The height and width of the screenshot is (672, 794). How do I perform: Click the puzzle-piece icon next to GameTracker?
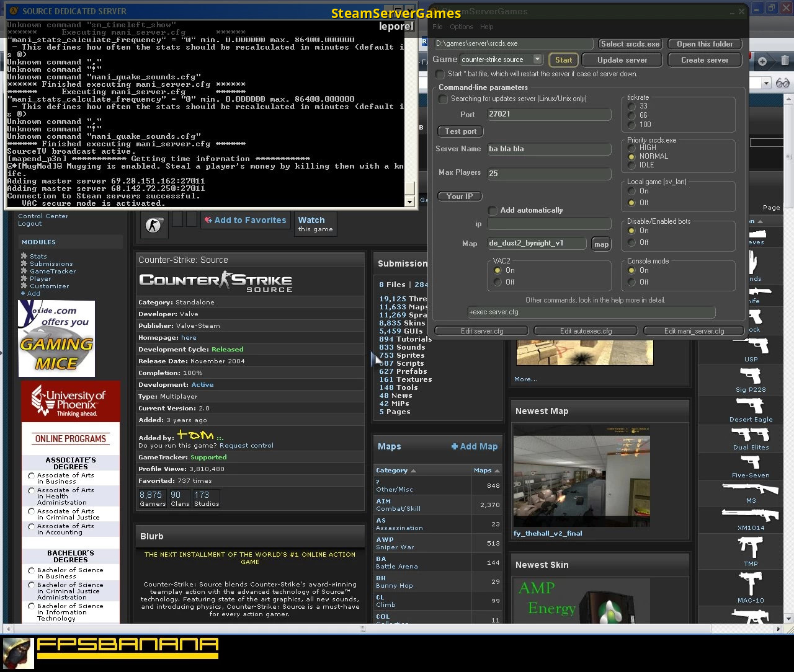(x=24, y=271)
